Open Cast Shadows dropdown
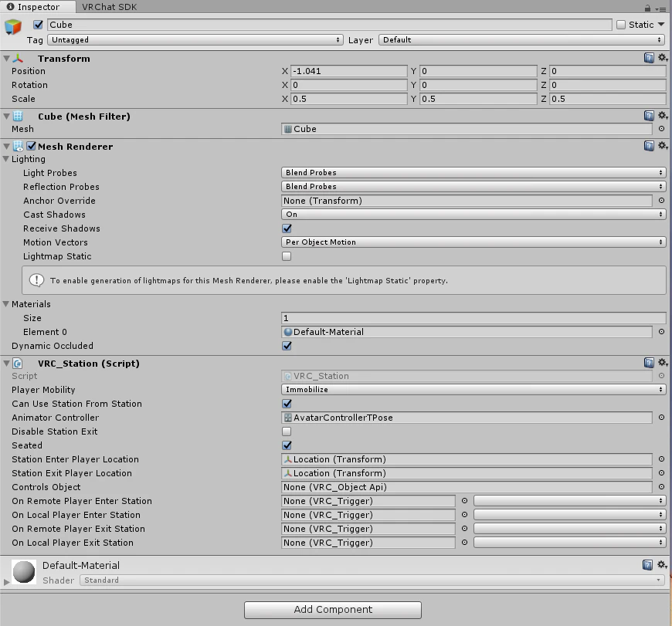The height and width of the screenshot is (626, 672). coord(473,214)
